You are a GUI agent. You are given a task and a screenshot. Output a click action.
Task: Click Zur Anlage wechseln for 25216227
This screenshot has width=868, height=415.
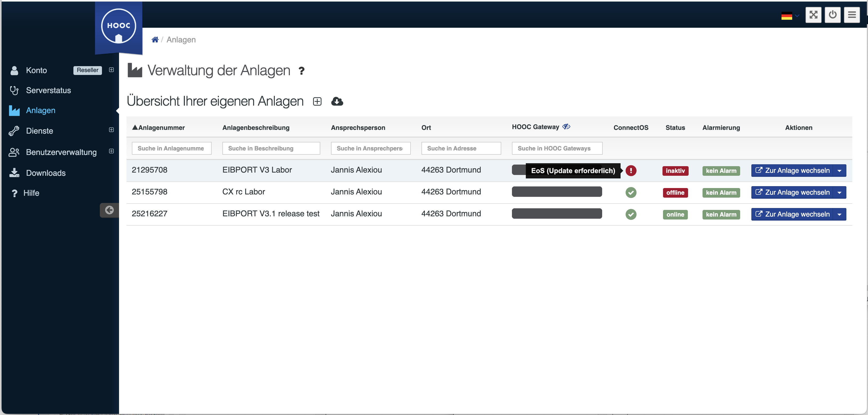(792, 214)
